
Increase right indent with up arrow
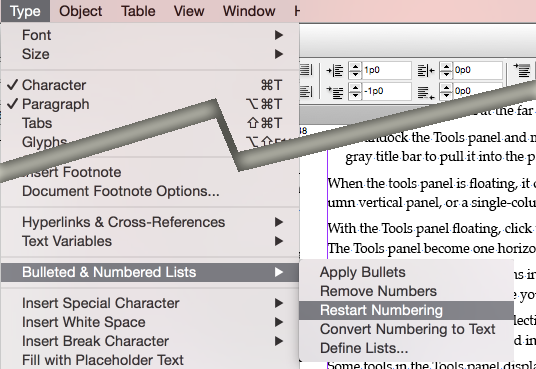[446, 67]
